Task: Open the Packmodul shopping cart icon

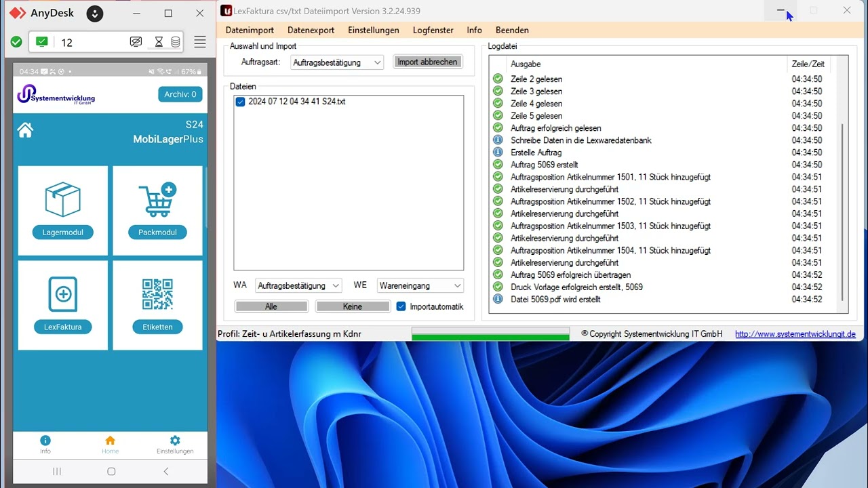Action: click(x=157, y=199)
